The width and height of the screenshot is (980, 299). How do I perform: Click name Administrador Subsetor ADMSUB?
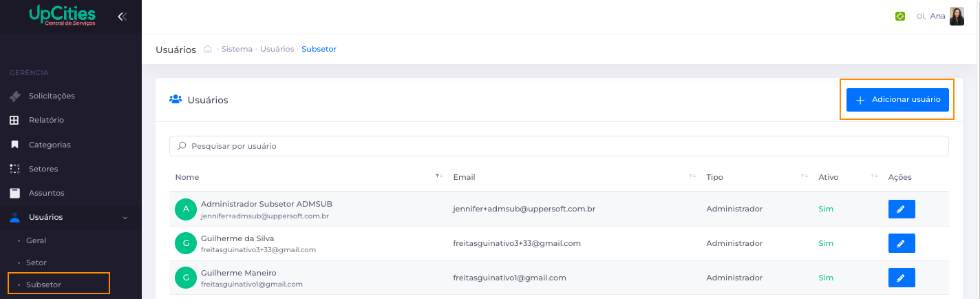pos(266,204)
